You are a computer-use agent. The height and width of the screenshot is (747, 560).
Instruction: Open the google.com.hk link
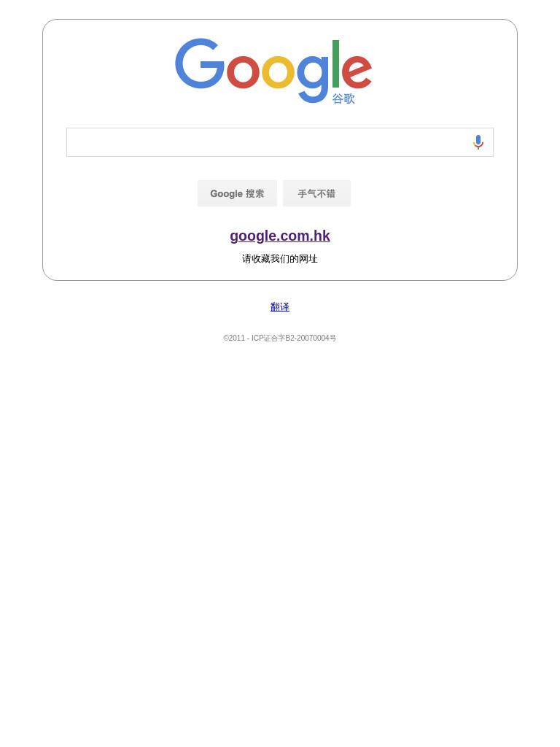pyautogui.click(x=280, y=236)
